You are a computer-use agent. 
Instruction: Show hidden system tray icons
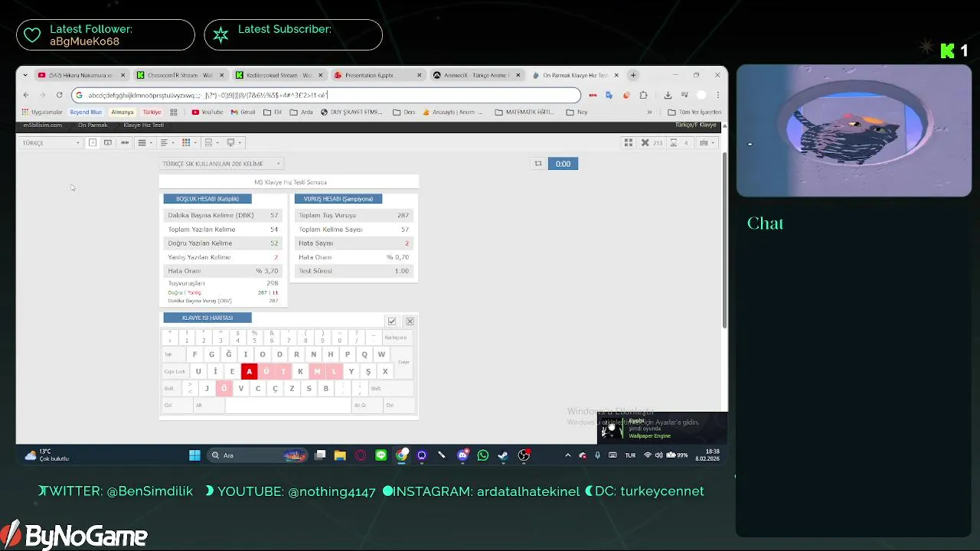pyautogui.click(x=567, y=455)
